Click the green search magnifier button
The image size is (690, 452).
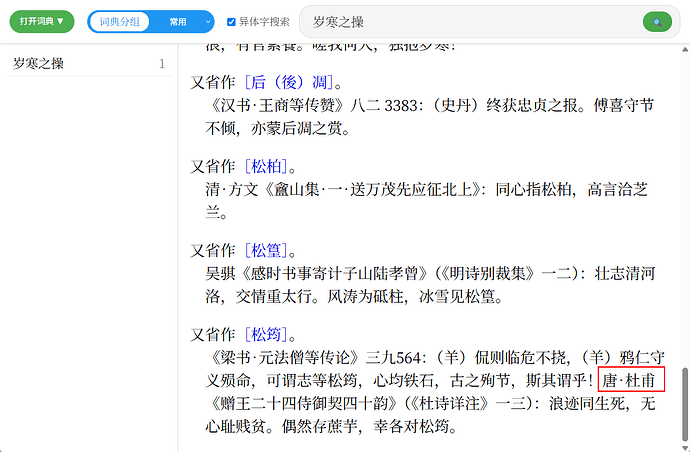pos(657,22)
